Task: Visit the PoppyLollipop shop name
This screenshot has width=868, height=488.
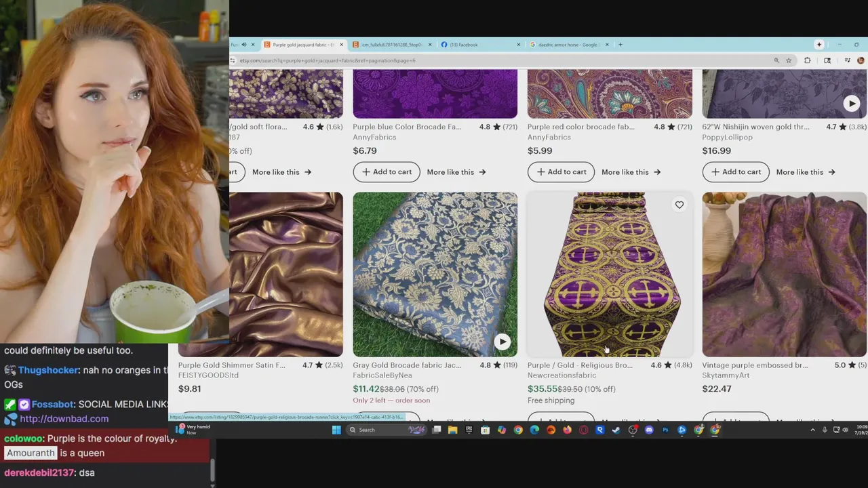Action: (x=727, y=137)
